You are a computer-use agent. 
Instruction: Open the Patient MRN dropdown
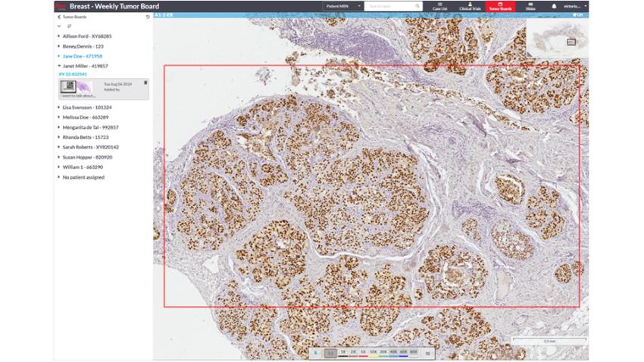[343, 6]
